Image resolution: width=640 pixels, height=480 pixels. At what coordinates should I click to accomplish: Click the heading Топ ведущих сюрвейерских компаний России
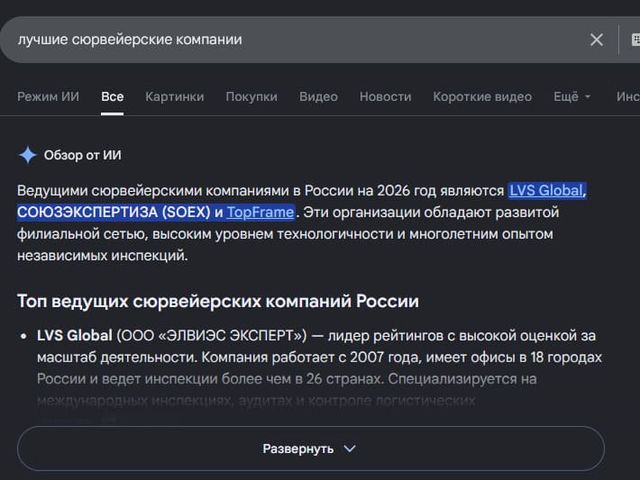tap(218, 301)
